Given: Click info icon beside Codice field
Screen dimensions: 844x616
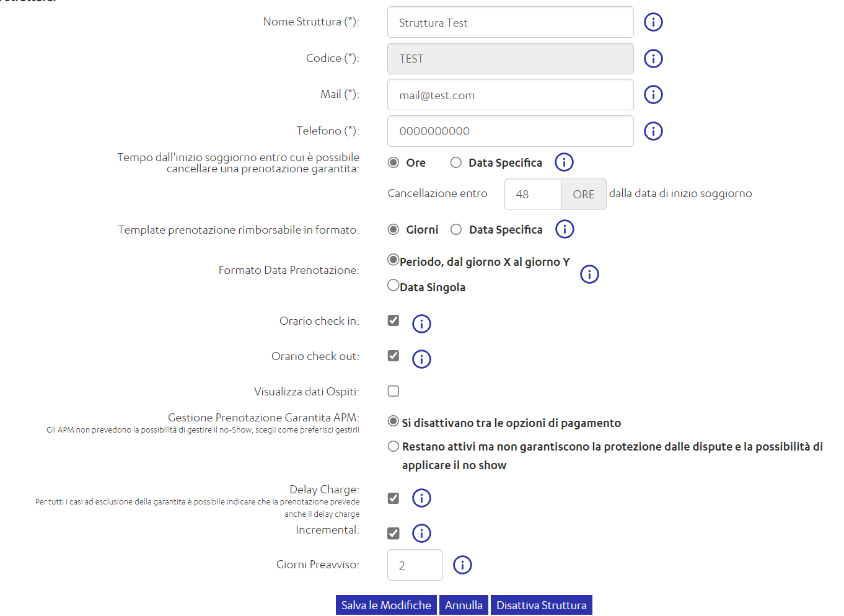Looking at the screenshot, I should point(653,58).
